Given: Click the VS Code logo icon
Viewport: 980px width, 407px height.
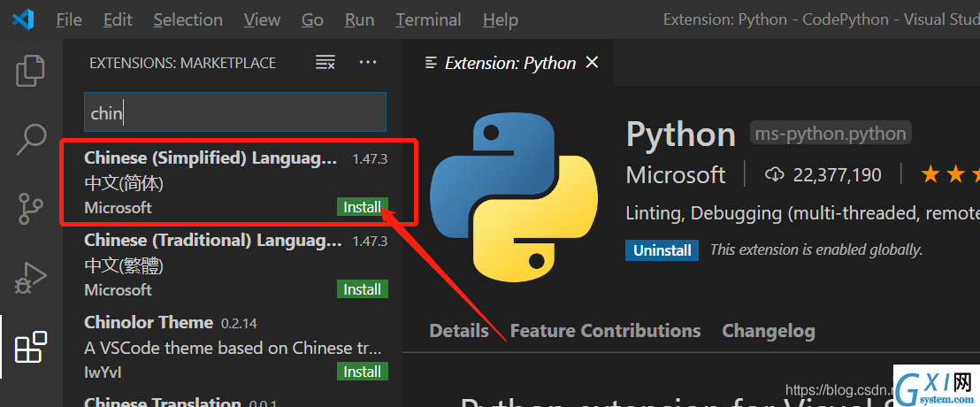Looking at the screenshot, I should (x=22, y=20).
